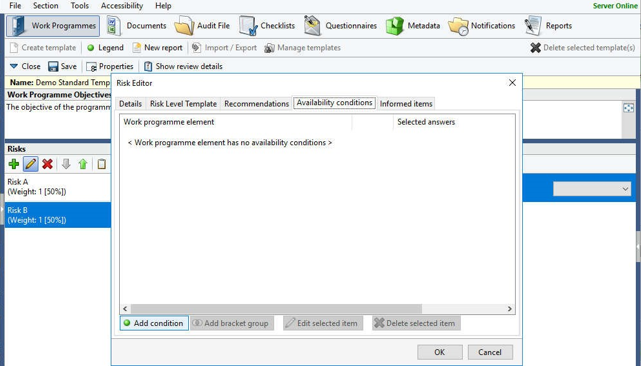Image resolution: width=642 pixels, height=383 pixels.
Task: Open the Tools menu
Action: click(79, 6)
